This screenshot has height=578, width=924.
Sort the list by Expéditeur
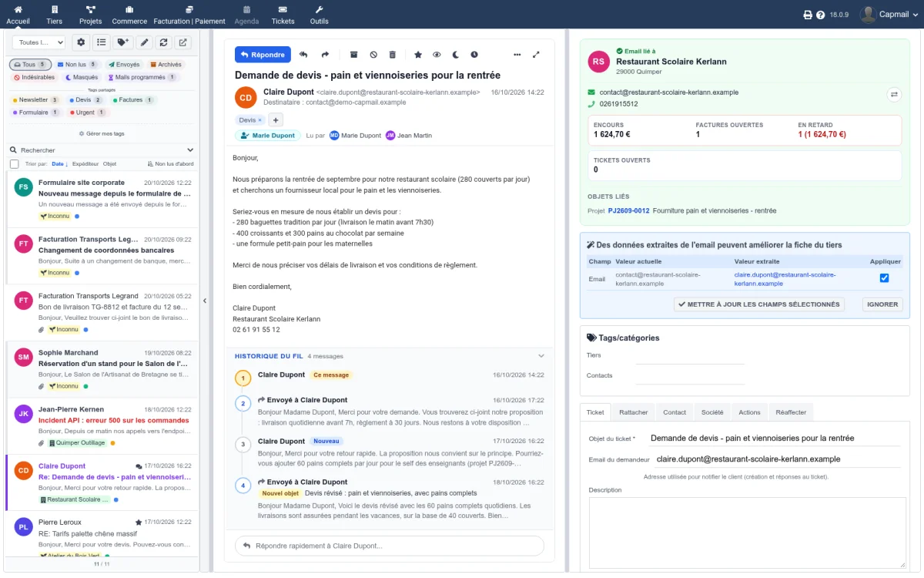coord(85,164)
